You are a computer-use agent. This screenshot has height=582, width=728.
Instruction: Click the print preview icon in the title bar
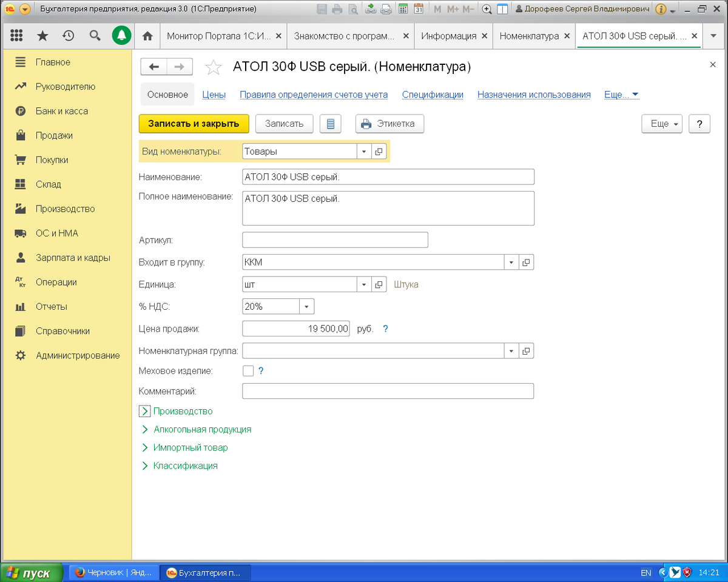click(352, 10)
